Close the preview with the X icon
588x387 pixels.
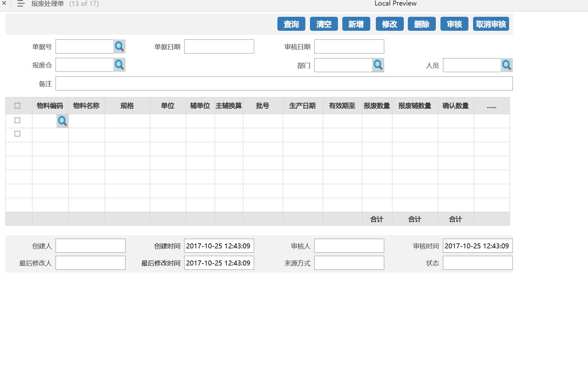point(4,3)
